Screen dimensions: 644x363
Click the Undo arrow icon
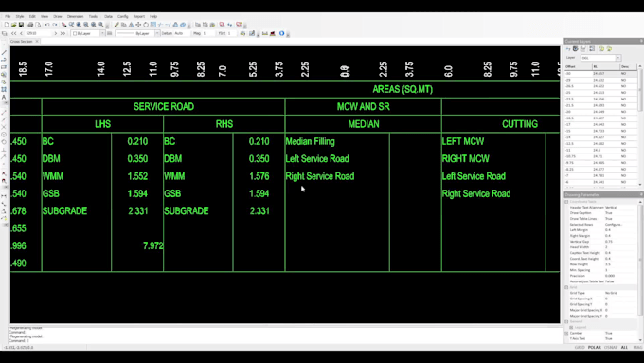pyautogui.click(x=47, y=25)
